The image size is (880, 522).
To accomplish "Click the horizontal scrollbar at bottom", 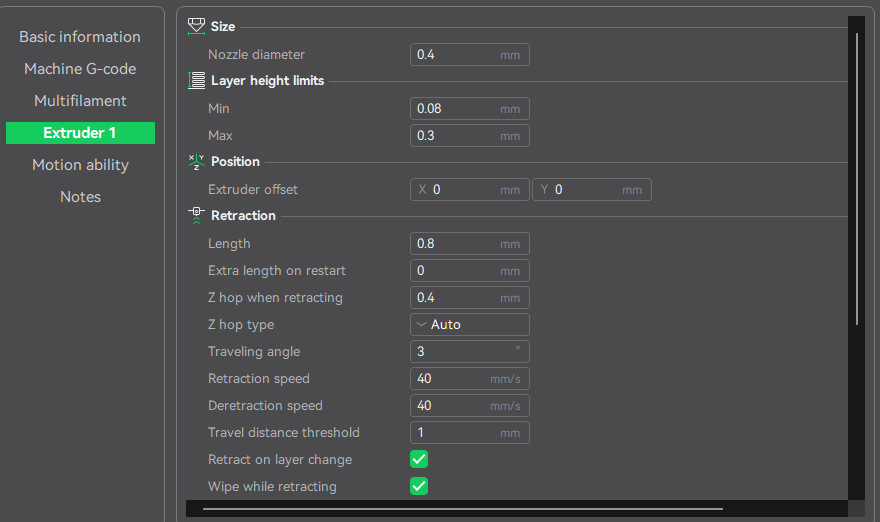I will 462,509.
